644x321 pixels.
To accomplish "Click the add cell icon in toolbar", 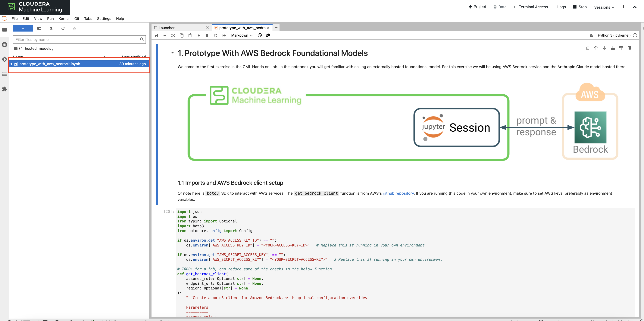I will pos(165,35).
